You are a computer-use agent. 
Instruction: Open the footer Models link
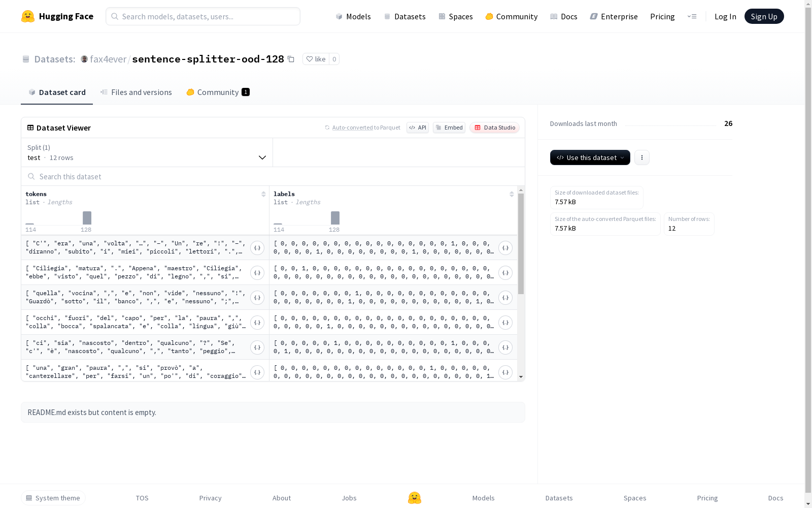[484, 498]
